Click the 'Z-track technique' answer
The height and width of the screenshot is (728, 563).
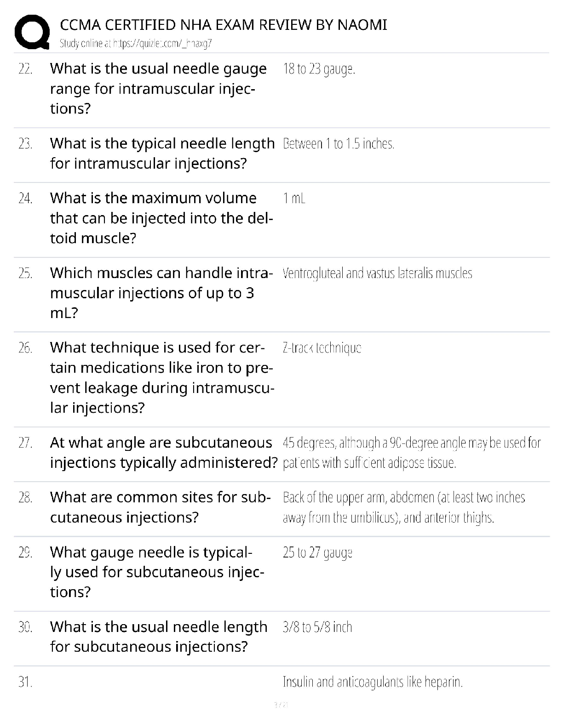[322, 348]
